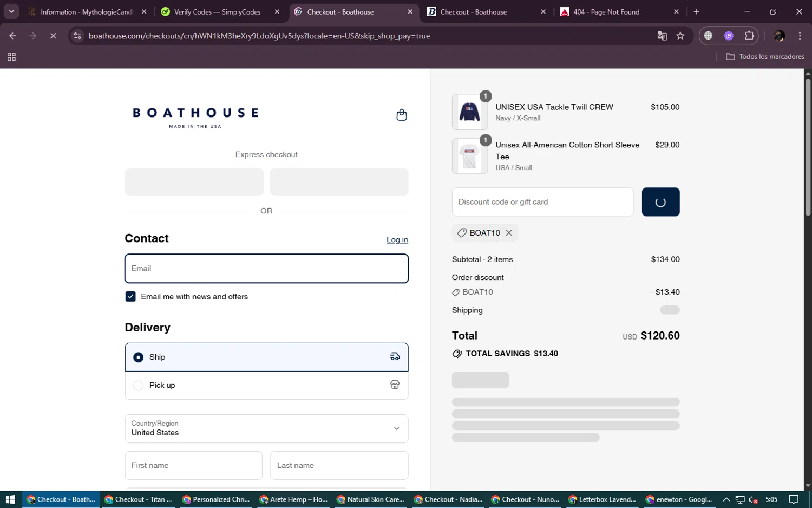The image size is (812, 508).
Task: Click the All-American Cotton Tee thumbnail
Action: click(x=470, y=156)
